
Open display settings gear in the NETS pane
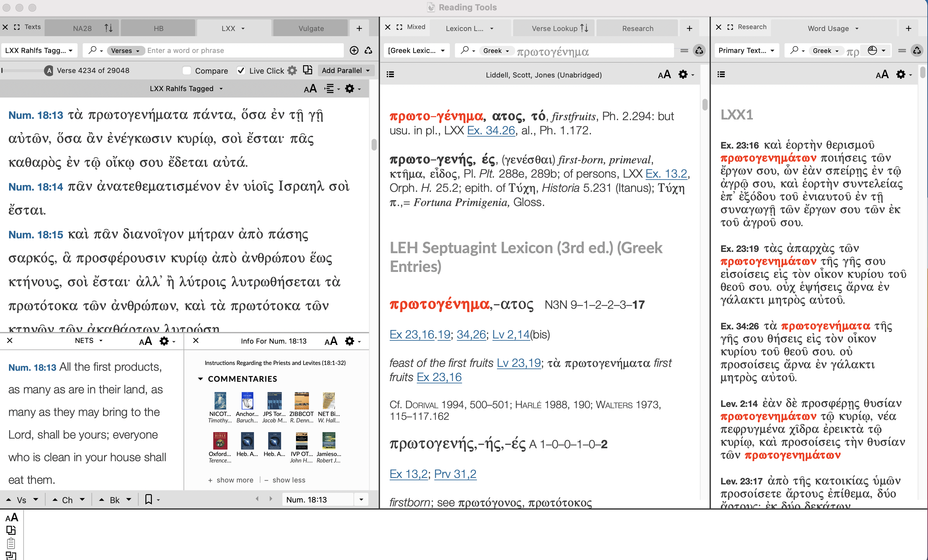point(164,341)
